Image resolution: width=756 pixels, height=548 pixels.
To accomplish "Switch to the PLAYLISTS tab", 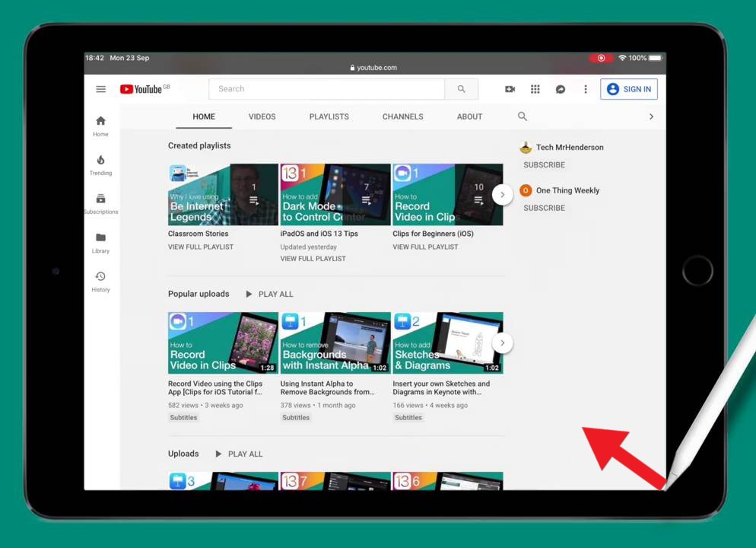I will 329,116.
